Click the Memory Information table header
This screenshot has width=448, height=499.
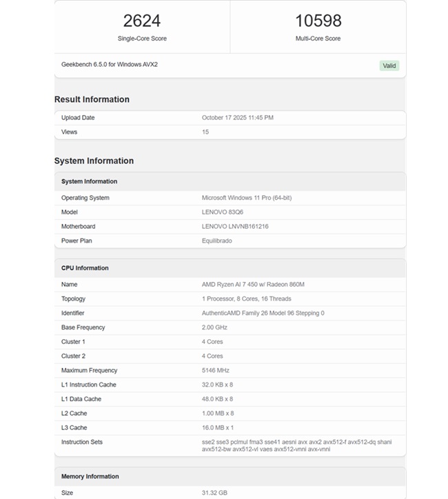(90, 476)
